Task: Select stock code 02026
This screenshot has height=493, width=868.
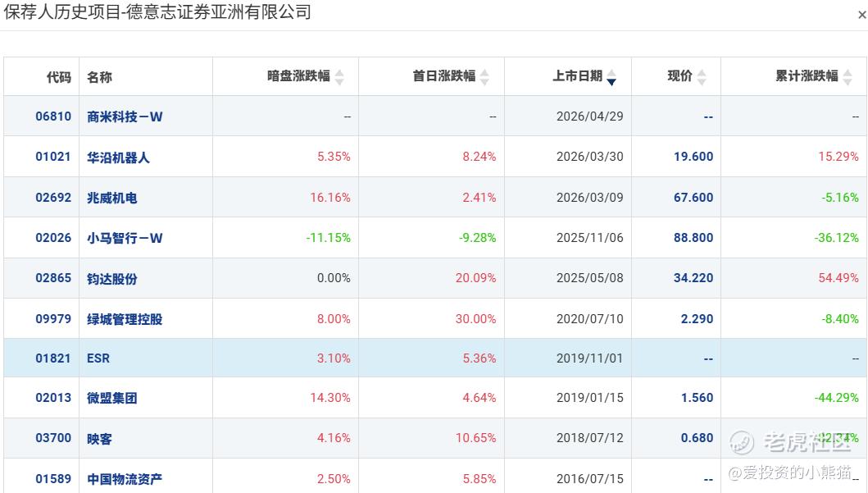Action: click(53, 238)
